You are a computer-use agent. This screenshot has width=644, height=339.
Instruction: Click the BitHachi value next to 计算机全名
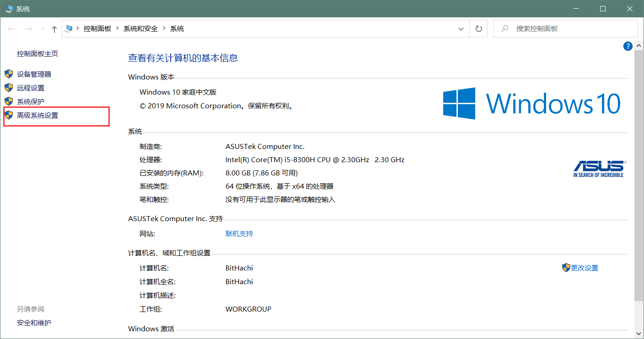(x=239, y=281)
